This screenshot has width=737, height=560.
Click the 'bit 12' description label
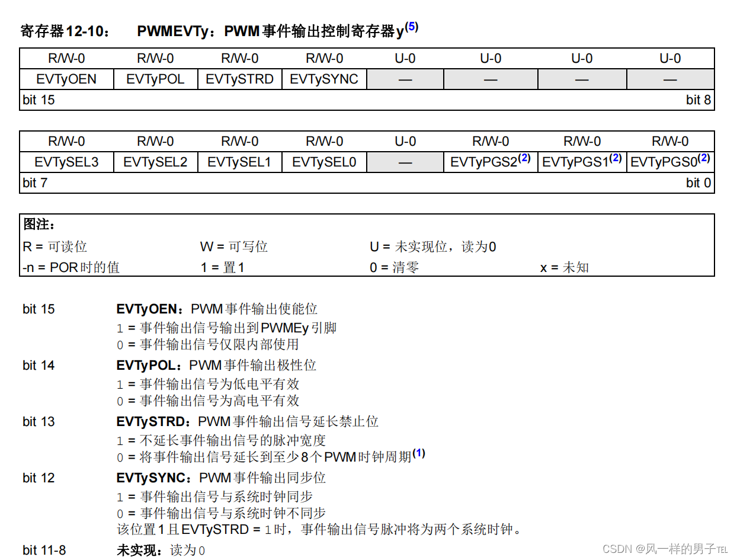(x=39, y=478)
